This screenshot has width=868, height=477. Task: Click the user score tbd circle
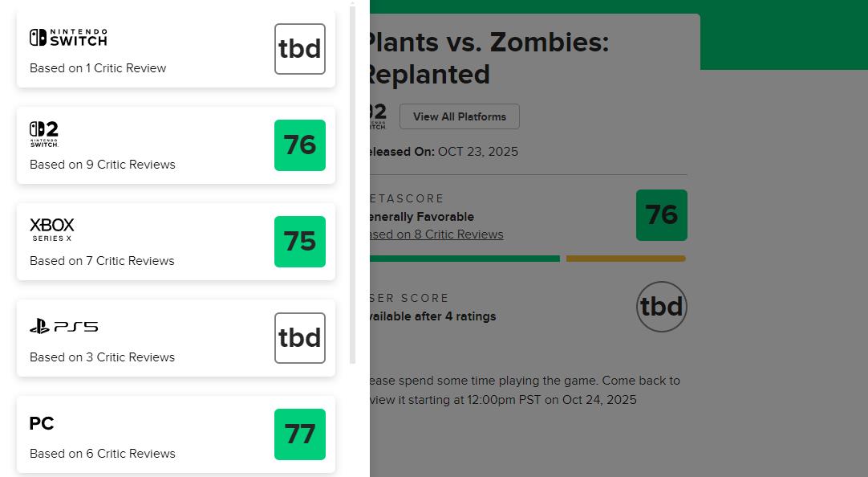[x=662, y=307]
